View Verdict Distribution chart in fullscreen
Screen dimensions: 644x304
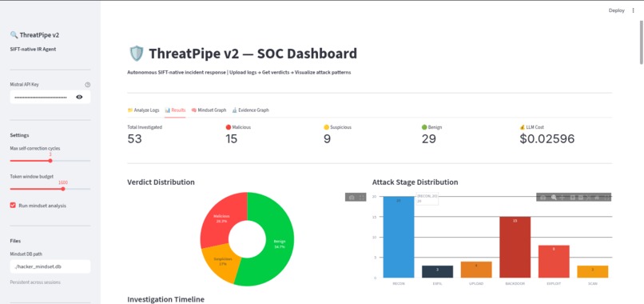tap(361, 198)
